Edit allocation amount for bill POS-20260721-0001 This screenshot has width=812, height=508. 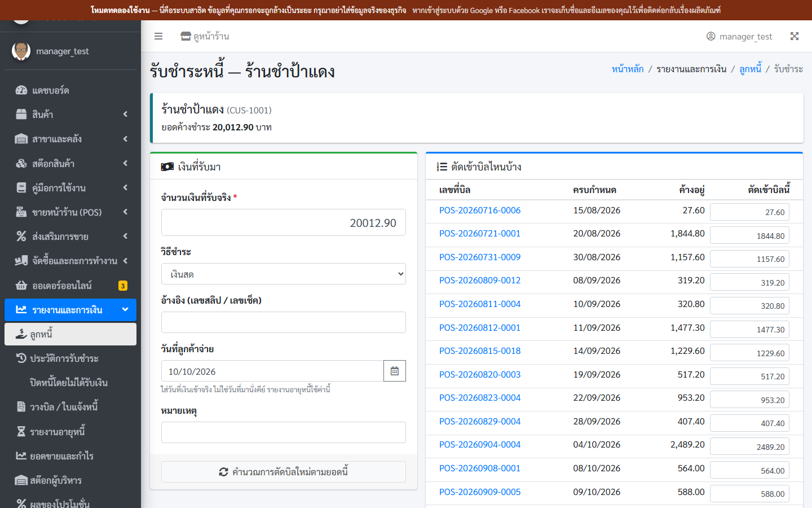749,235
